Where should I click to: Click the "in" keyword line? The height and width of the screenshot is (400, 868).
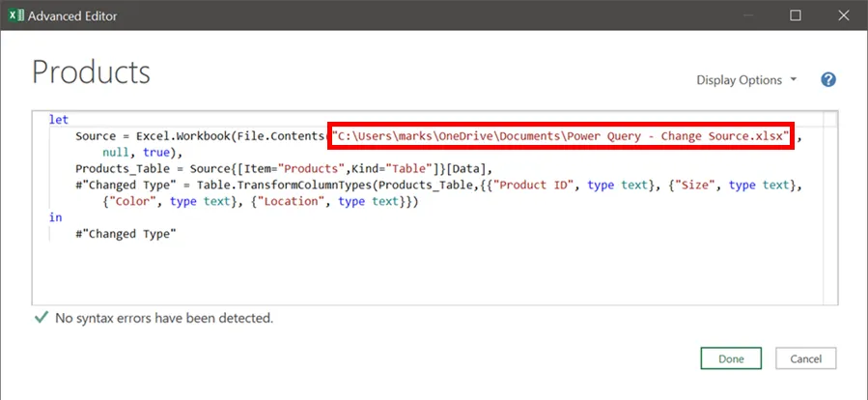(x=55, y=217)
